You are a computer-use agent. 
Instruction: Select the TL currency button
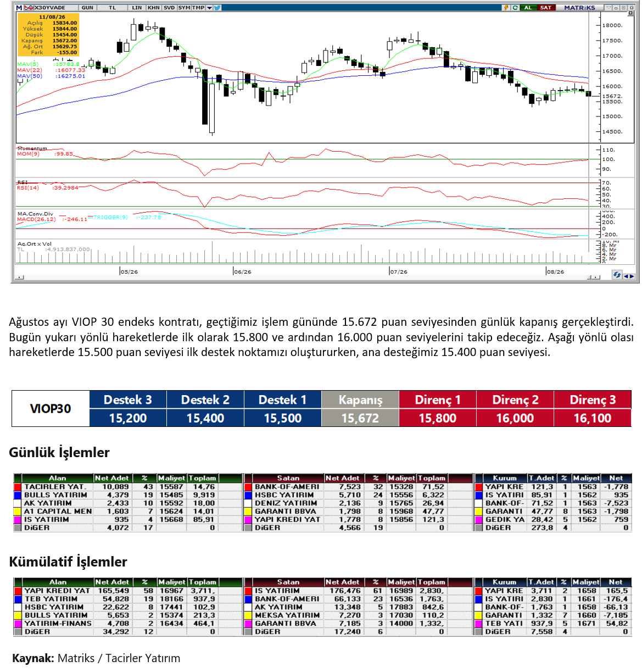pyautogui.click(x=112, y=8)
